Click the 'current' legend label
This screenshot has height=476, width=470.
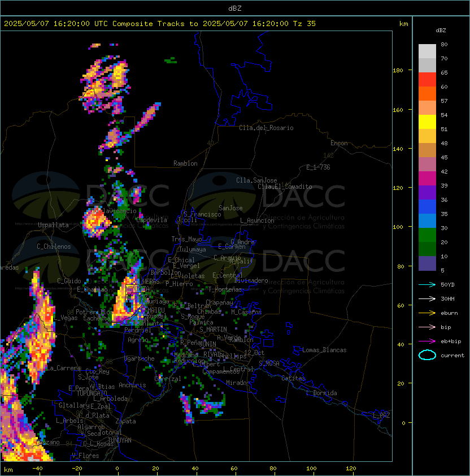click(452, 355)
